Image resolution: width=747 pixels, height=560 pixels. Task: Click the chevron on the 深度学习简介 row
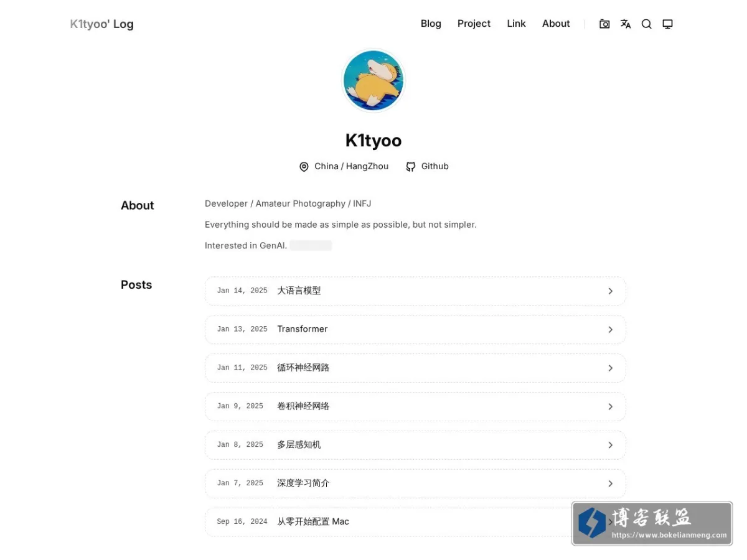pos(611,484)
